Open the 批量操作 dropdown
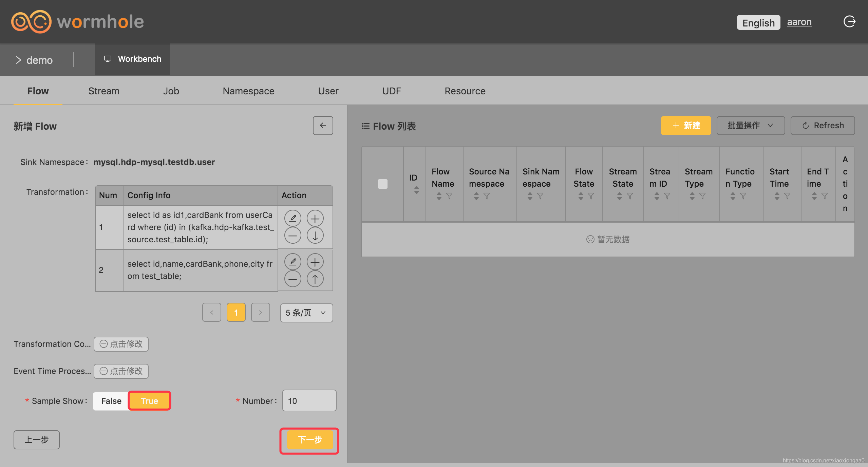The image size is (868, 467). point(750,126)
